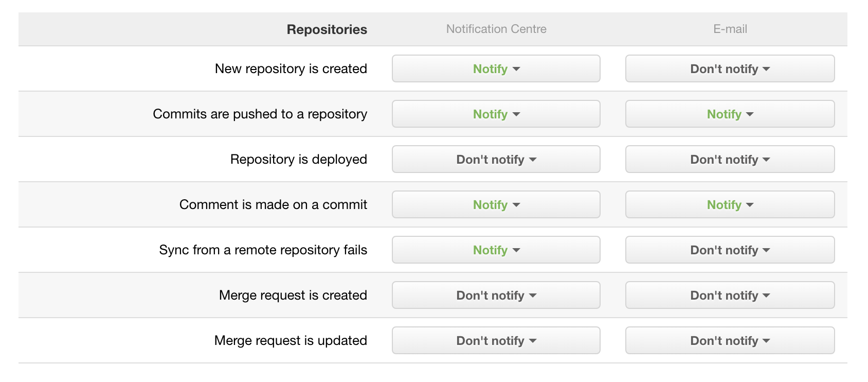Open Notification Centre dropdown for Repository is deployed
Viewport: 868px width, 382px height.
496,159
